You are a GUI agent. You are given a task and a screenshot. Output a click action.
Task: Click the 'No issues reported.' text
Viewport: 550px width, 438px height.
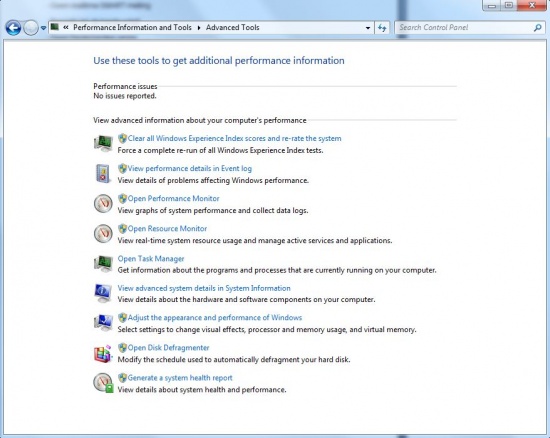125,96
